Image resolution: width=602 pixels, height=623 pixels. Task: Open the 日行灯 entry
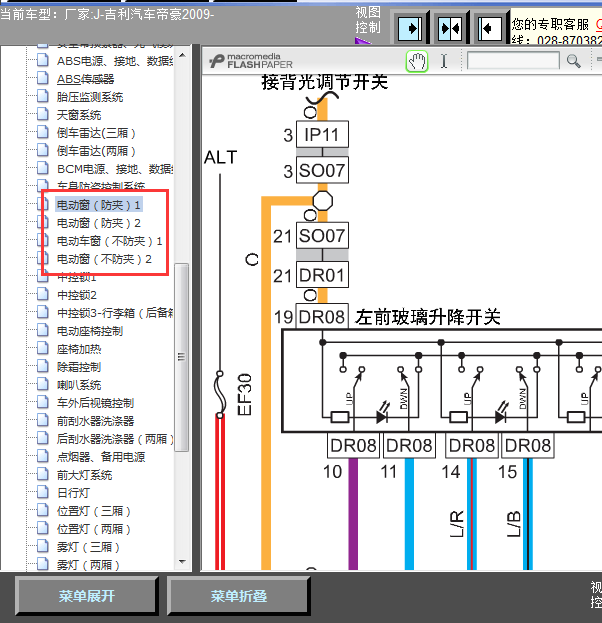(x=73, y=493)
